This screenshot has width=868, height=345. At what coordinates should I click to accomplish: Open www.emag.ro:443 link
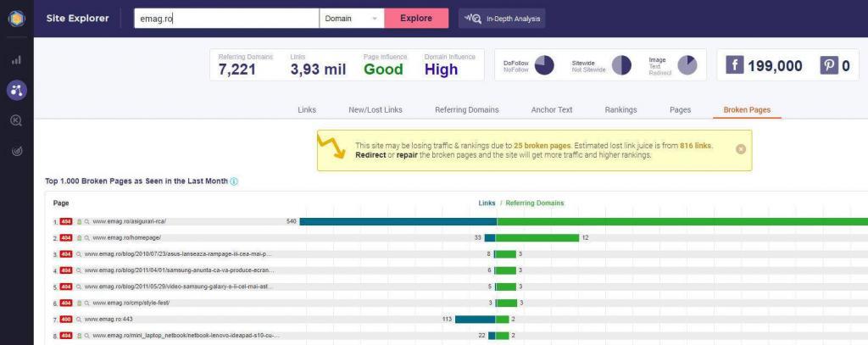click(108, 320)
